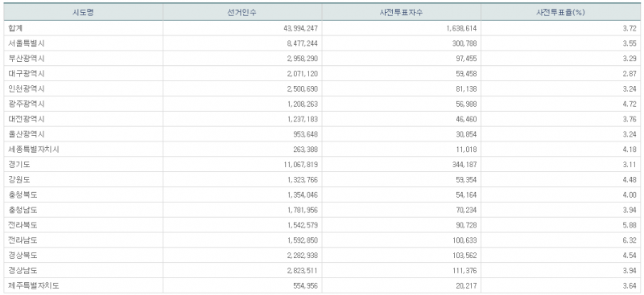644x295 pixels.
Task: Select the 전라북도 row label
Action: pyautogui.click(x=23, y=226)
